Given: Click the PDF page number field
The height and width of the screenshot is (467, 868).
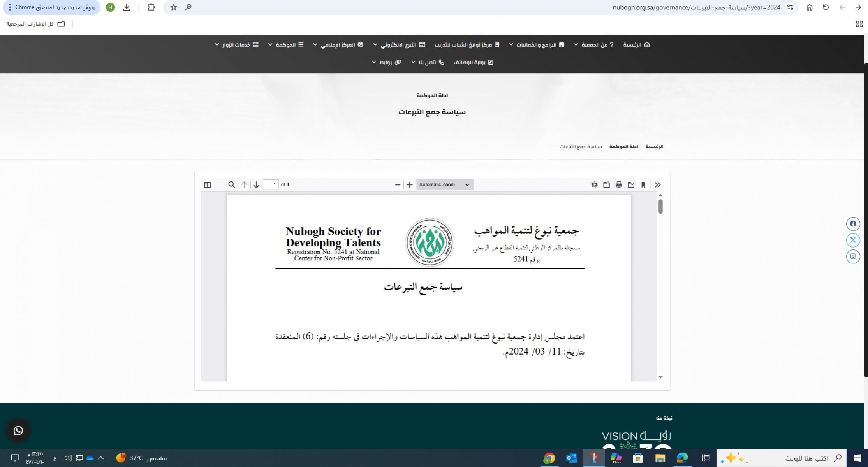Looking at the screenshot, I should click(271, 185).
